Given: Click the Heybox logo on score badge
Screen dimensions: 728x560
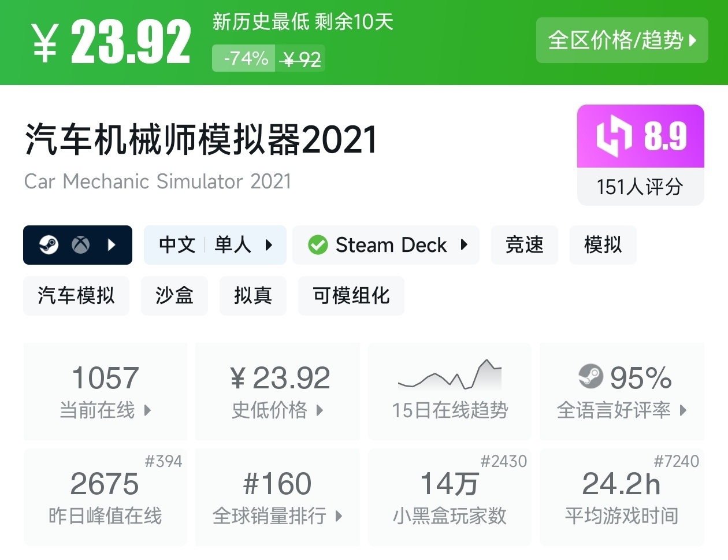Looking at the screenshot, I should point(614,136).
